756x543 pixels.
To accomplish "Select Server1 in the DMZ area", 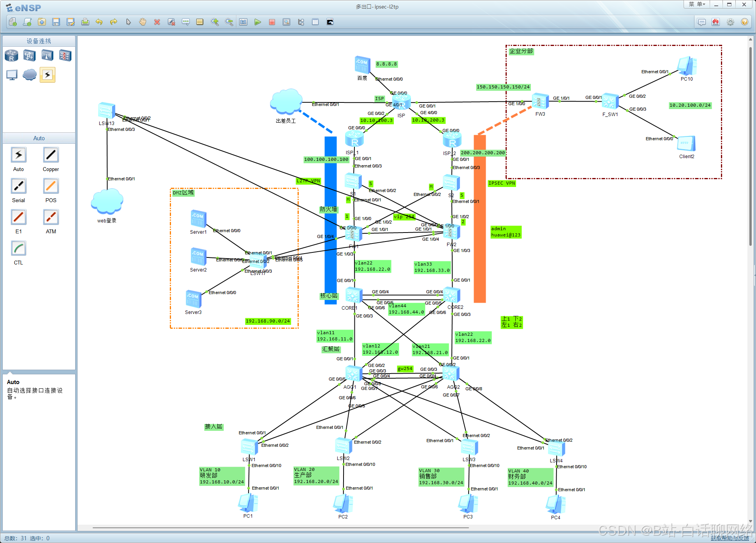I will (x=198, y=219).
